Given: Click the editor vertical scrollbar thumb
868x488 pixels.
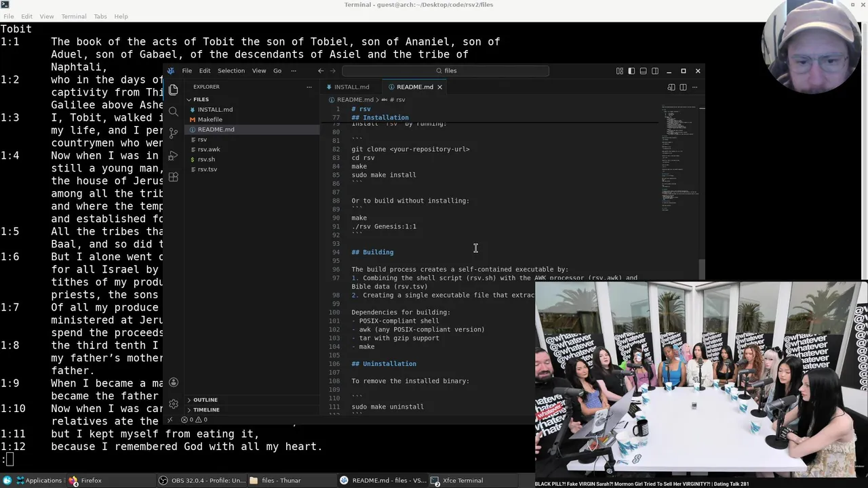Looking at the screenshot, I should pos(703,268).
